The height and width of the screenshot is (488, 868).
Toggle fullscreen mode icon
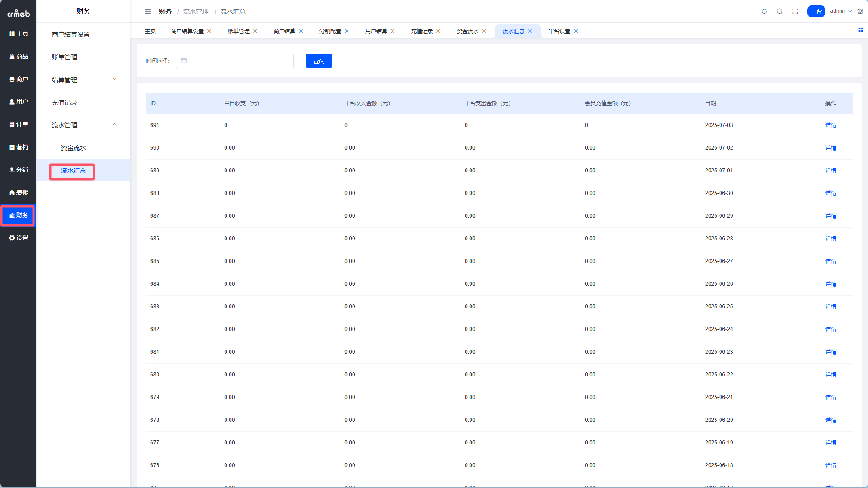(x=795, y=11)
